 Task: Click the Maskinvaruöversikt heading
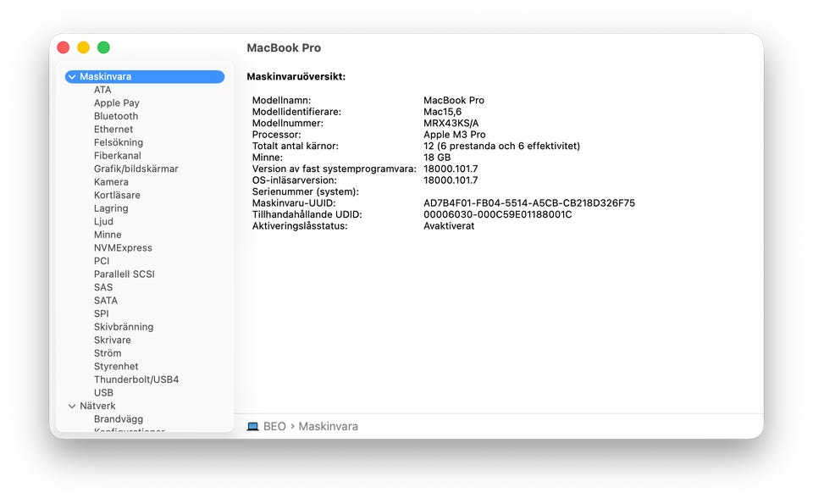[296, 77]
